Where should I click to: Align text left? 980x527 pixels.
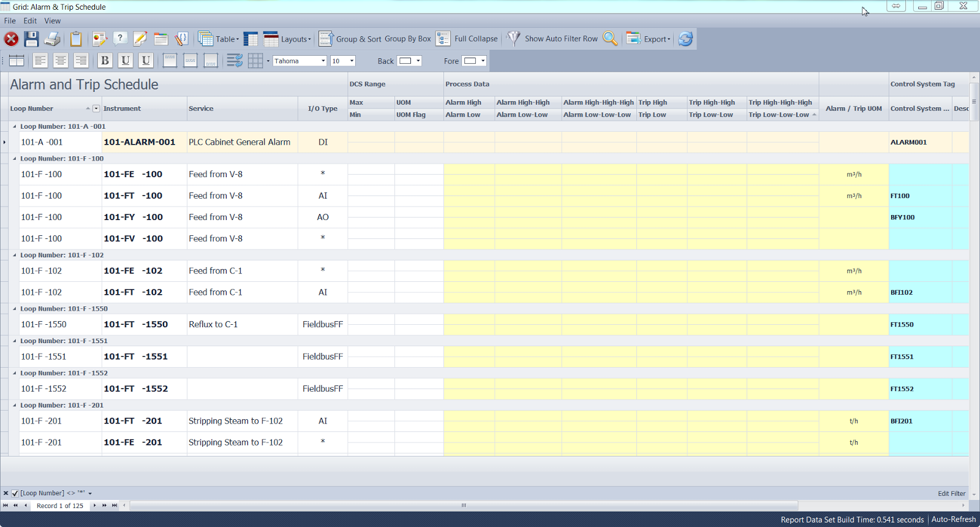40,61
